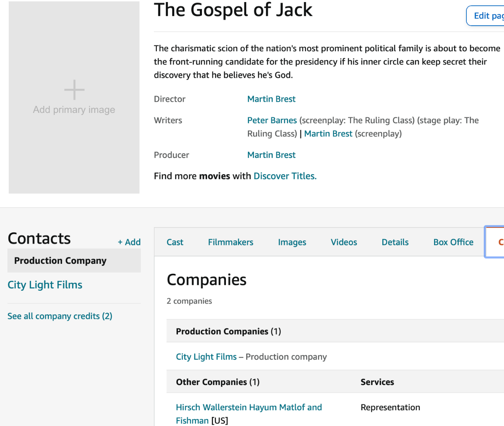Click the title The Gospel of Jack
This screenshot has height=426, width=504.
coord(233,10)
